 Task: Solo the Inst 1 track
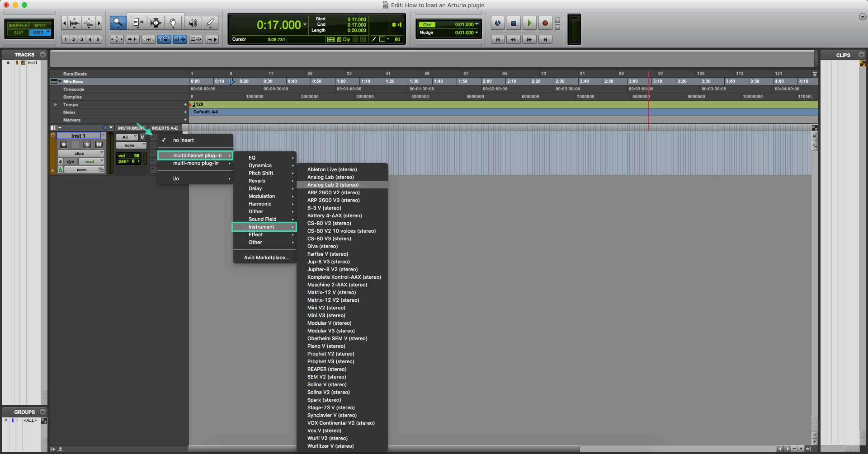(x=87, y=145)
